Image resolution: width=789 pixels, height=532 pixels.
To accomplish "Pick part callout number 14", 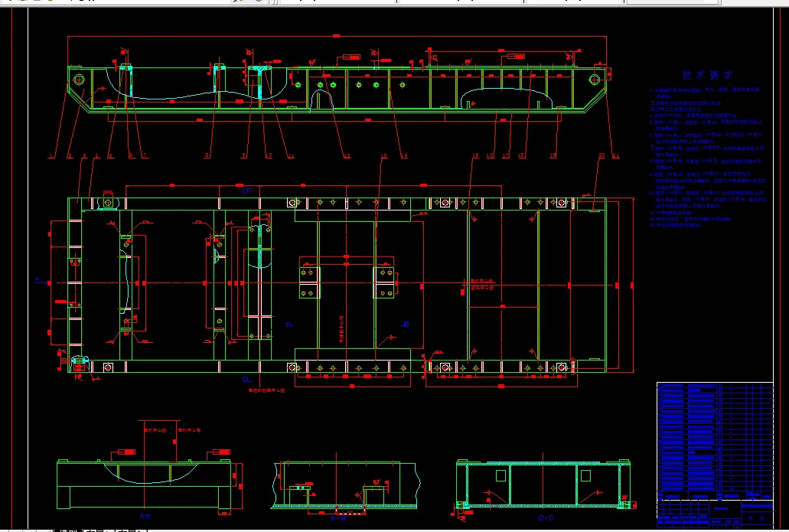I will coord(404,156).
